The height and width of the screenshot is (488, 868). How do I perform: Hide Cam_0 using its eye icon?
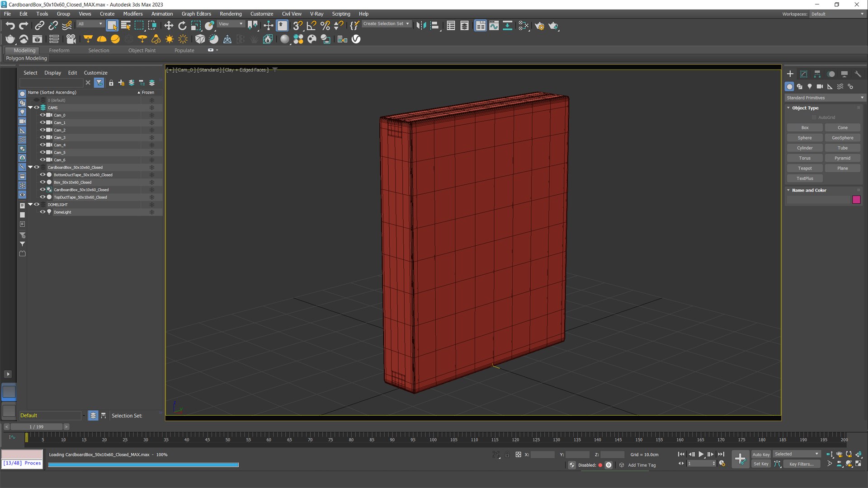tap(42, 115)
